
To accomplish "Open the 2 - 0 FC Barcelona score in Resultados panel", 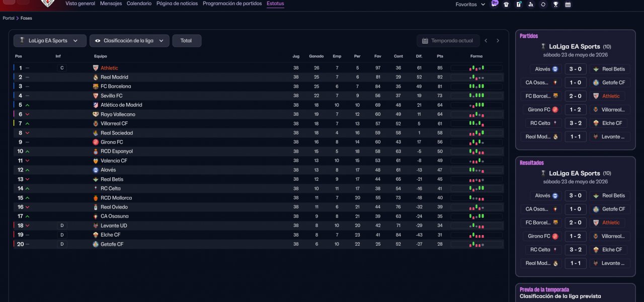I will (575, 222).
